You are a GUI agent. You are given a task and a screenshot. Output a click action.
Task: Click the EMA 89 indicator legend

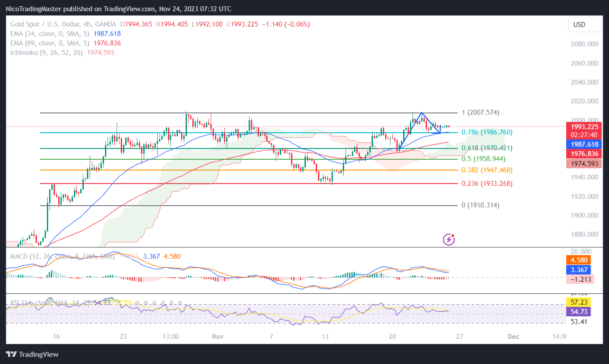pos(65,43)
